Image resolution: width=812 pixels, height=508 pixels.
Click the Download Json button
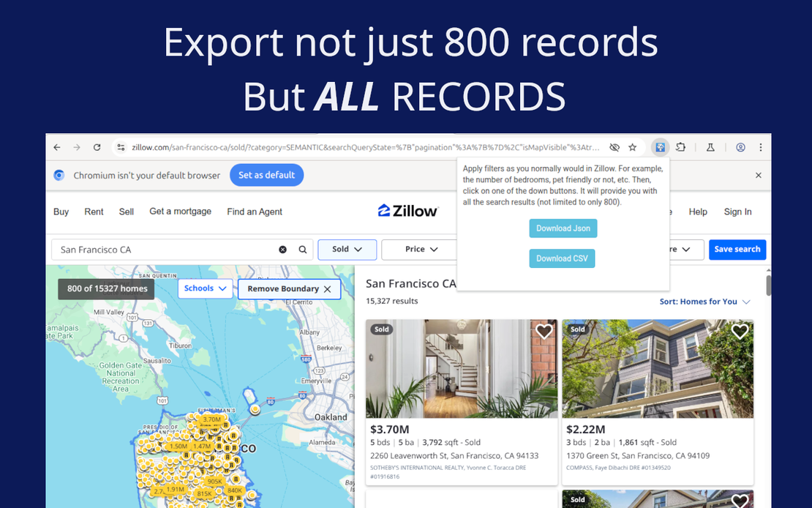tap(563, 228)
